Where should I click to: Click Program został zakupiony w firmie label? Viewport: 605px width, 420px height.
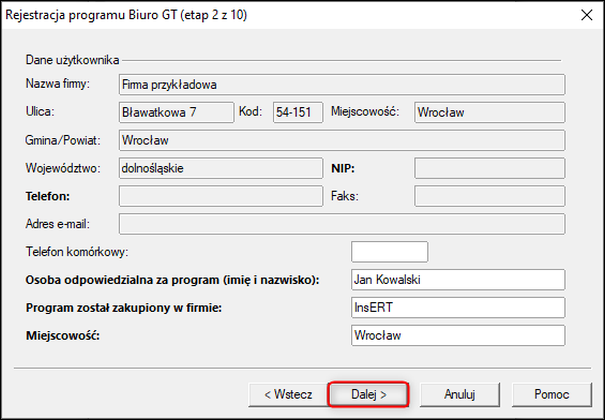[x=123, y=308]
